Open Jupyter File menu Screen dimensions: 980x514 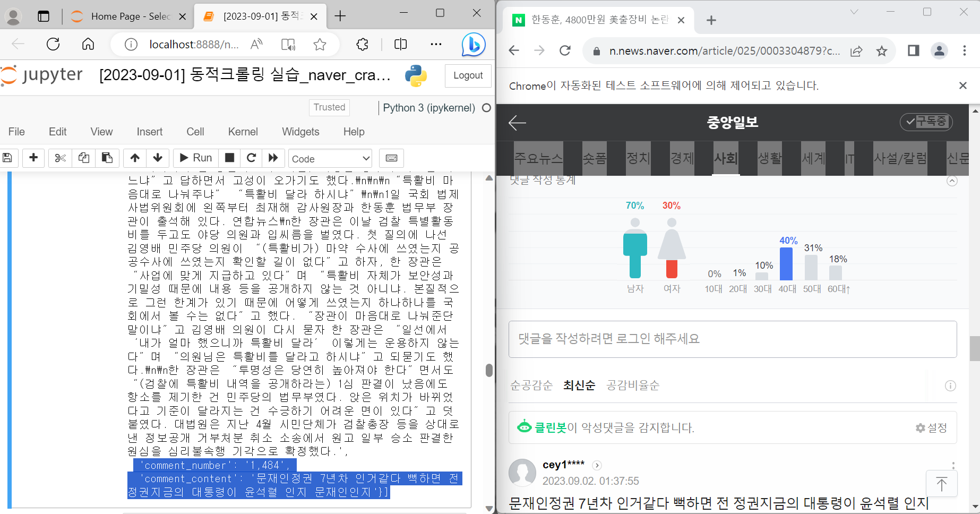click(x=16, y=132)
